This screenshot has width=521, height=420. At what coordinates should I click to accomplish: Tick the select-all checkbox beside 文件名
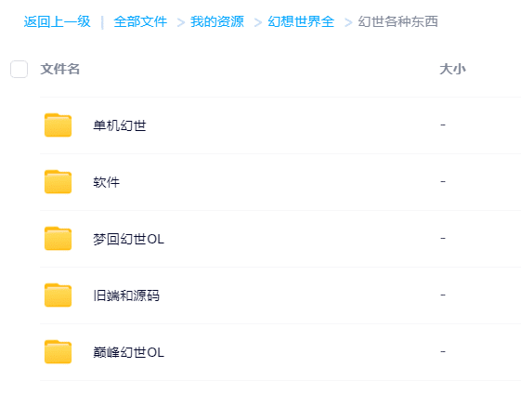[x=19, y=69]
